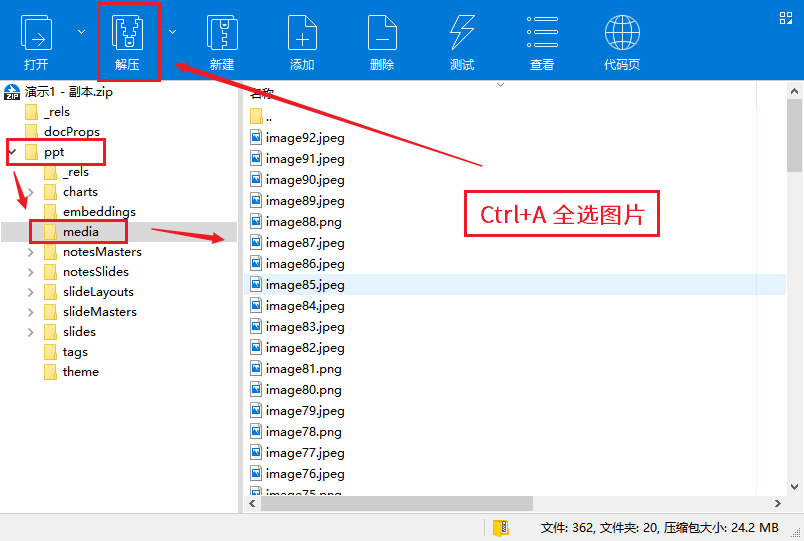The image size is (804, 541).
Task: Click the vertical scrollbar down arrow
Action: pyautogui.click(x=794, y=487)
